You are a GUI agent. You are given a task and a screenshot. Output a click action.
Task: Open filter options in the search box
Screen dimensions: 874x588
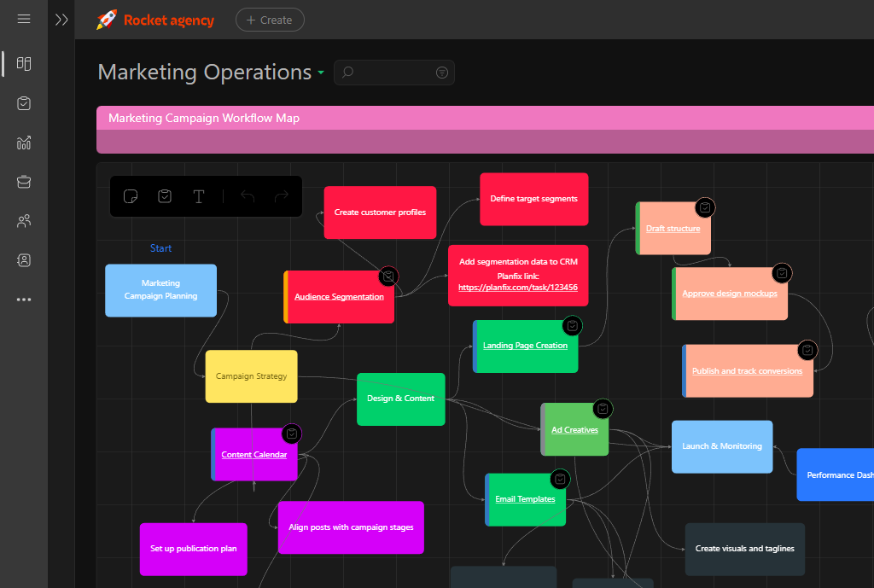441,73
